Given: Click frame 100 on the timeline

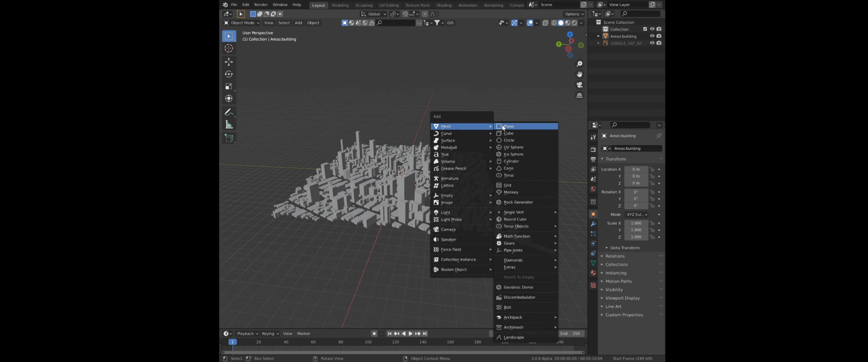Looking at the screenshot, I should click(x=368, y=342).
